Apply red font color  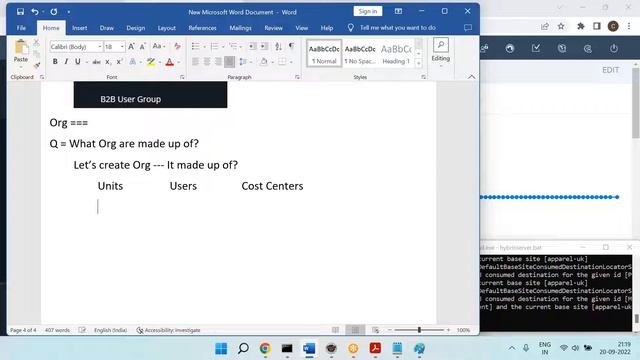point(170,62)
